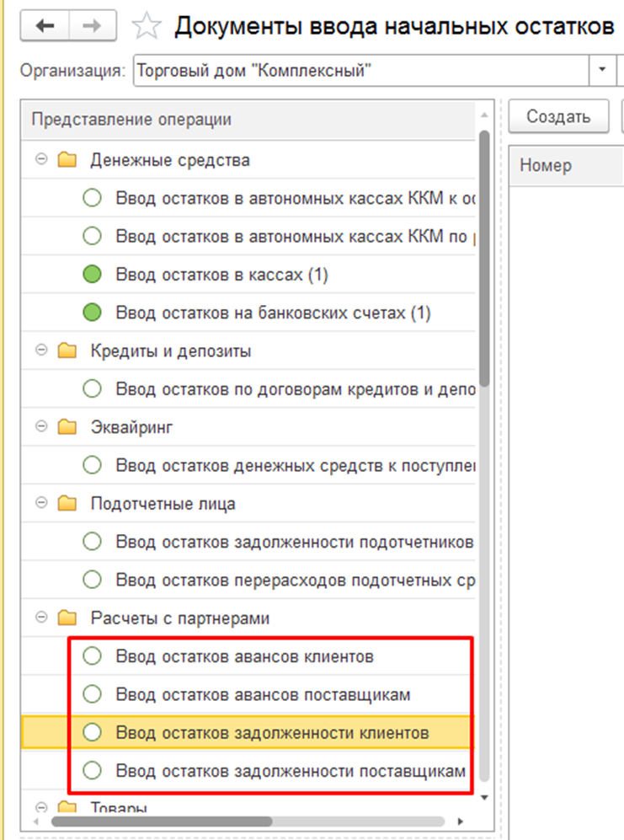Collapse the Денежные средства group
Viewport: 624px width, 840px height.
click(x=41, y=159)
